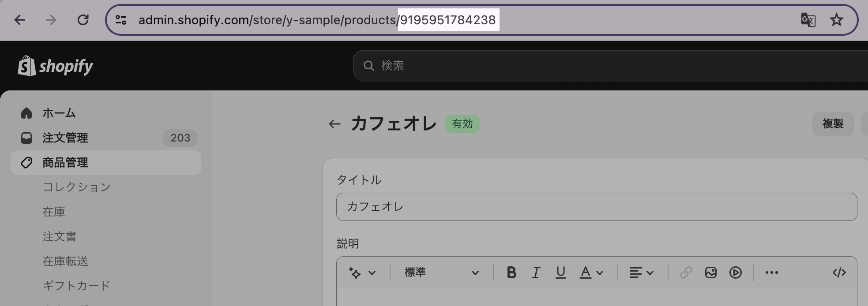The width and height of the screenshot is (868, 306).
Task: Open the 標準 paragraph style dropdown
Action: click(442, 272)
